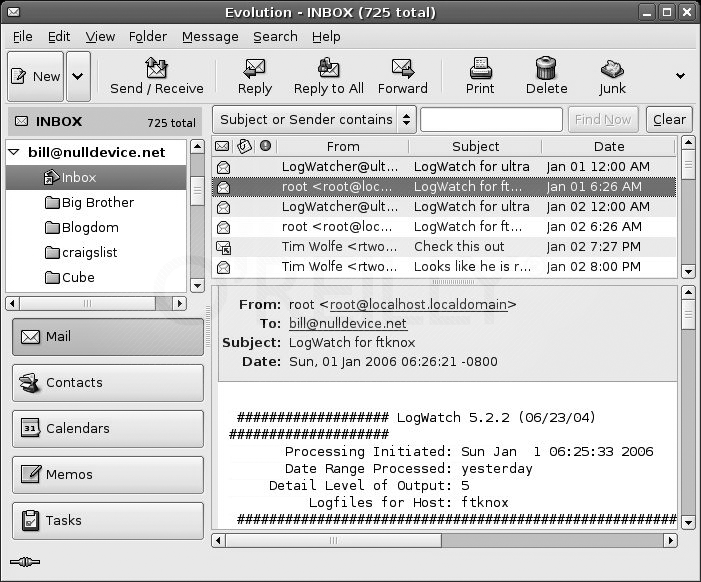Select the Jan 02 12:00 AM LogWatch message
Image resolution: width=701 pixels, height=582 pixels.
[444, 207]
